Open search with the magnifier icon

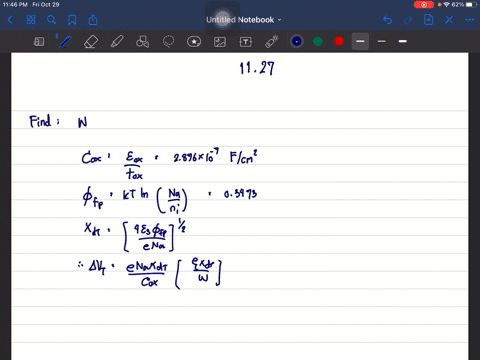pos(51,20)
